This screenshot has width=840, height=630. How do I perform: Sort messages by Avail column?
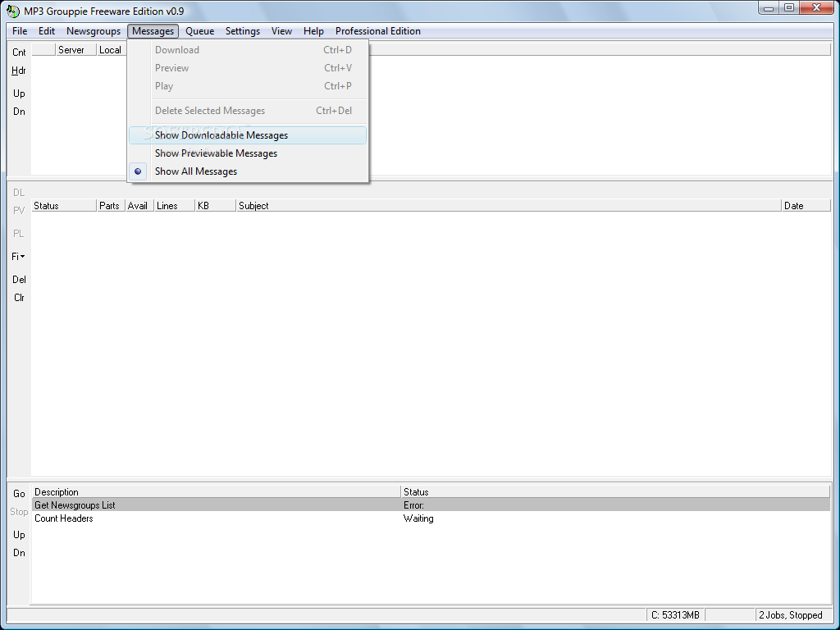[x=139, y=206]
